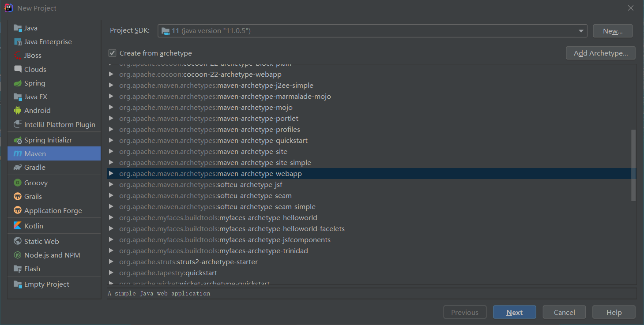Select the Groovy project type

[x=36, y=182]
